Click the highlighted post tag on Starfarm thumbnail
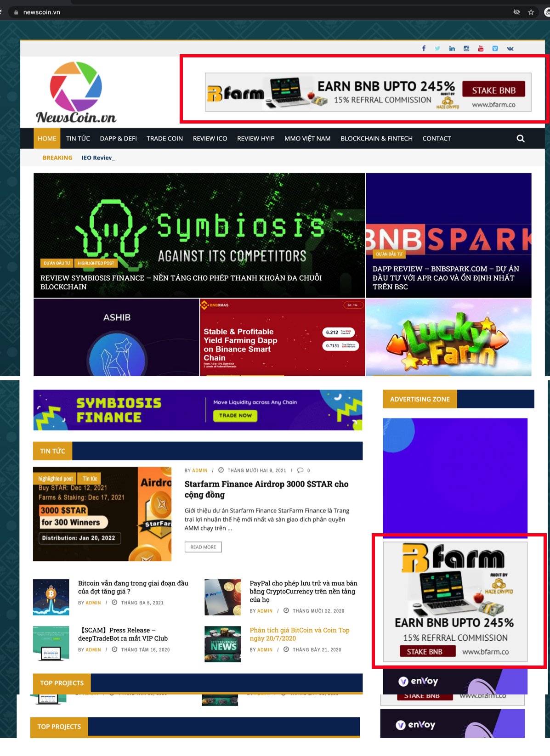Screen dimensions: 550x756 (x=56, y=479)
